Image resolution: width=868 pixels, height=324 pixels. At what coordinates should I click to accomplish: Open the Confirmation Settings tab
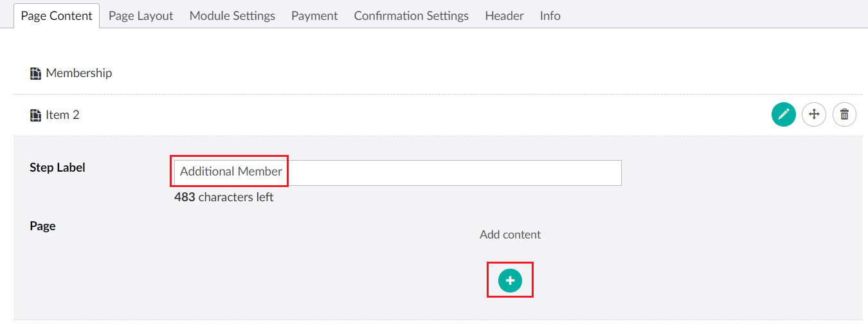411,16
